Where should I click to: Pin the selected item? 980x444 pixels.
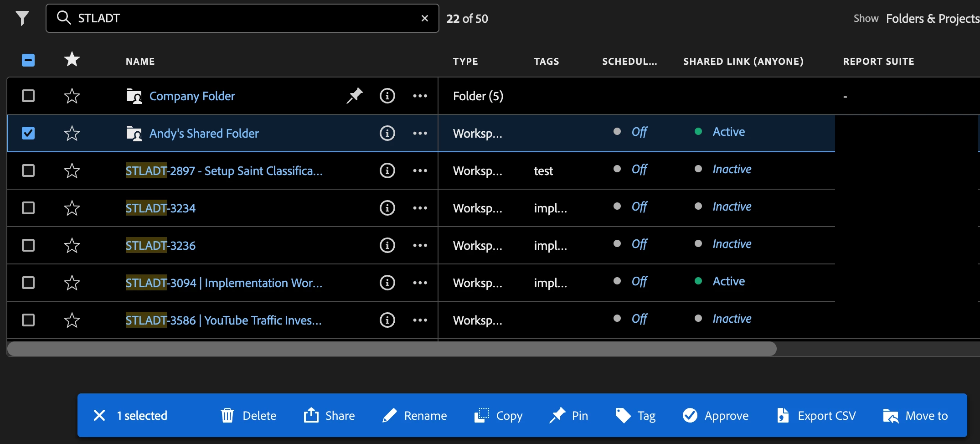coord(569,415)
